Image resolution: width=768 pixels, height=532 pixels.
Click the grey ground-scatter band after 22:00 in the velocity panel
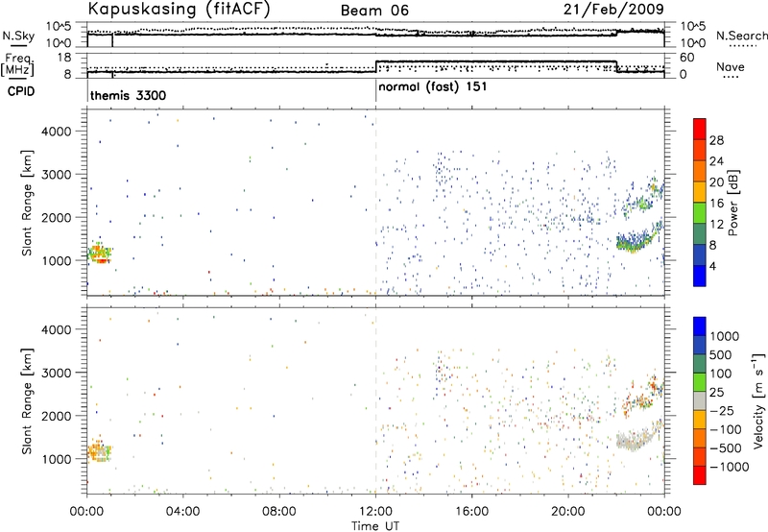tap(636, 439)
